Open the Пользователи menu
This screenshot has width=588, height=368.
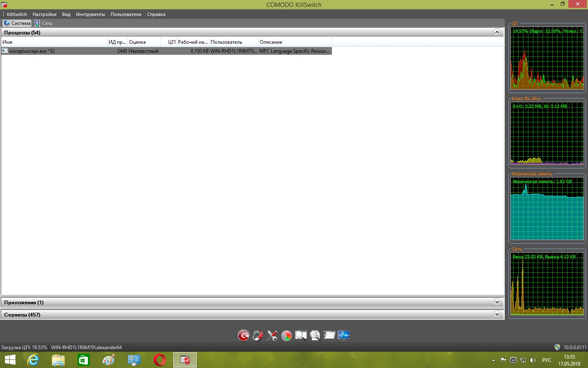(x=126, y=14)
